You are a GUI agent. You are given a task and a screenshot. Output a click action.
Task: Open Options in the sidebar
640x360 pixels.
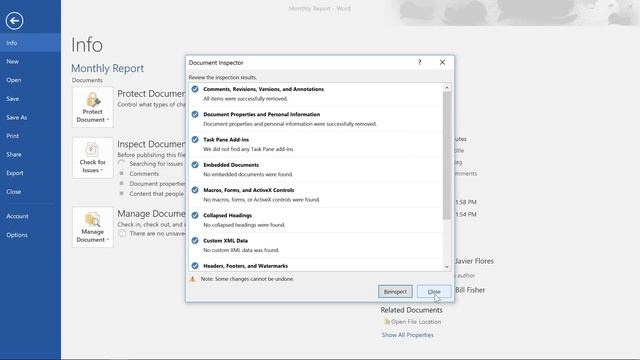pyautogui.click(x=30, y=235)
